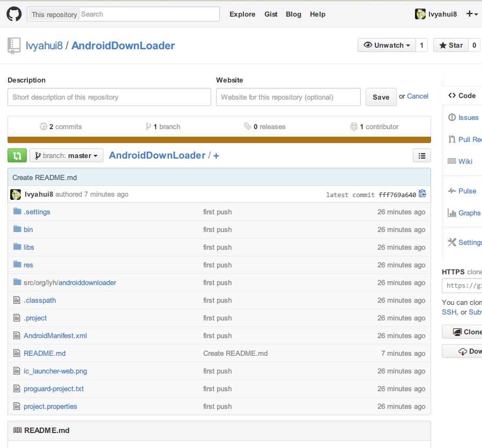Click the Download ZIP button

click(462, 351)
